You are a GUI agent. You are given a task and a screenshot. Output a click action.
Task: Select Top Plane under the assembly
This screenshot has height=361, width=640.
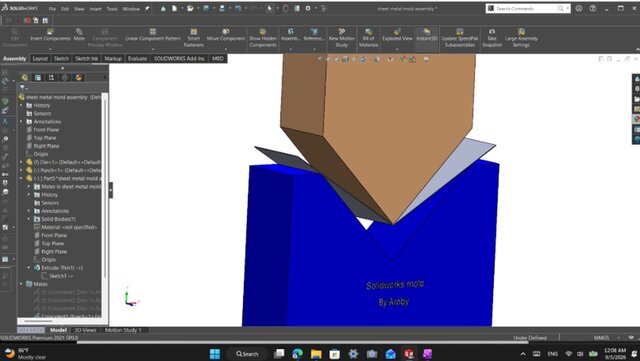pos(44,138)
